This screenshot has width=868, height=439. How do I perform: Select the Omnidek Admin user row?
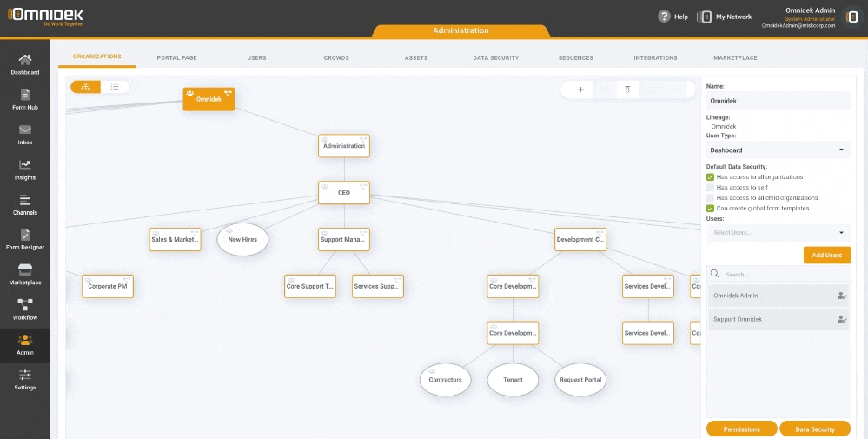pyautogui.click(x=779, y=296)
